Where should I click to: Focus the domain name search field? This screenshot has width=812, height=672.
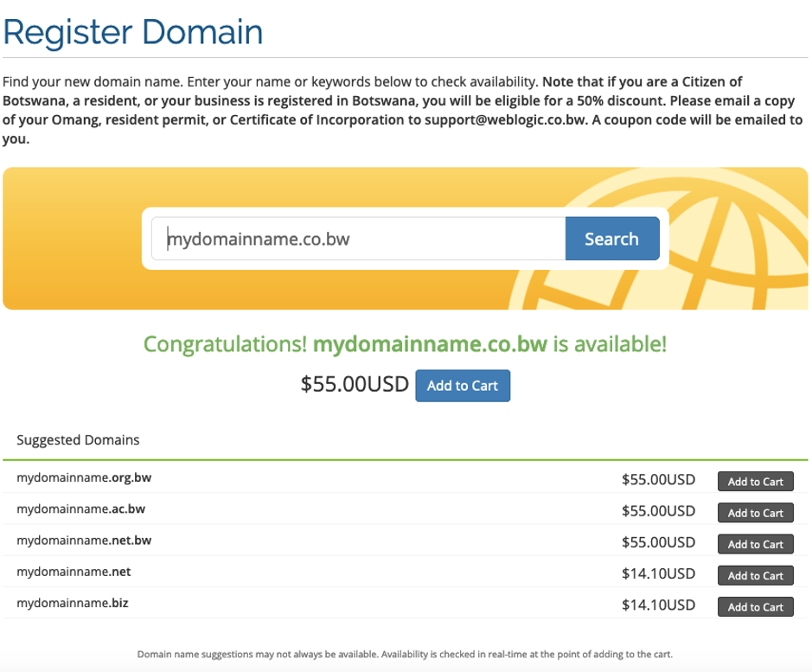pyautogui.click(x=358, y=239)
